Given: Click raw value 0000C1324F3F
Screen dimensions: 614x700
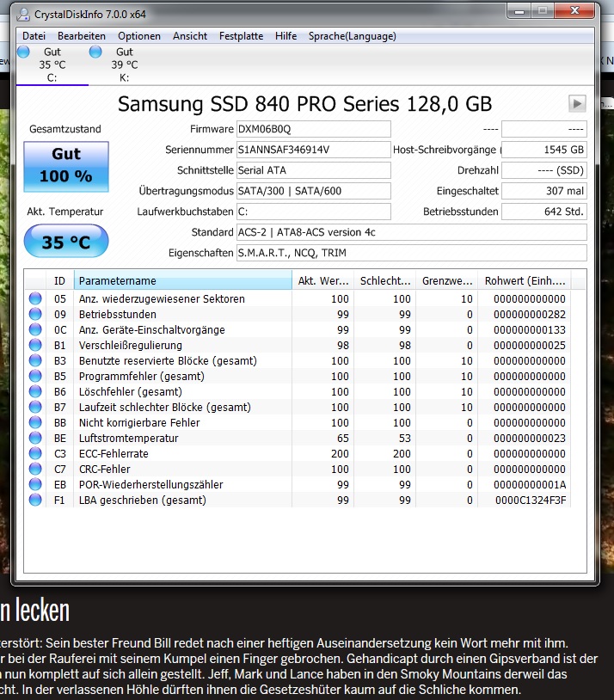Looking at the screenshot, I should click(531, 500).
